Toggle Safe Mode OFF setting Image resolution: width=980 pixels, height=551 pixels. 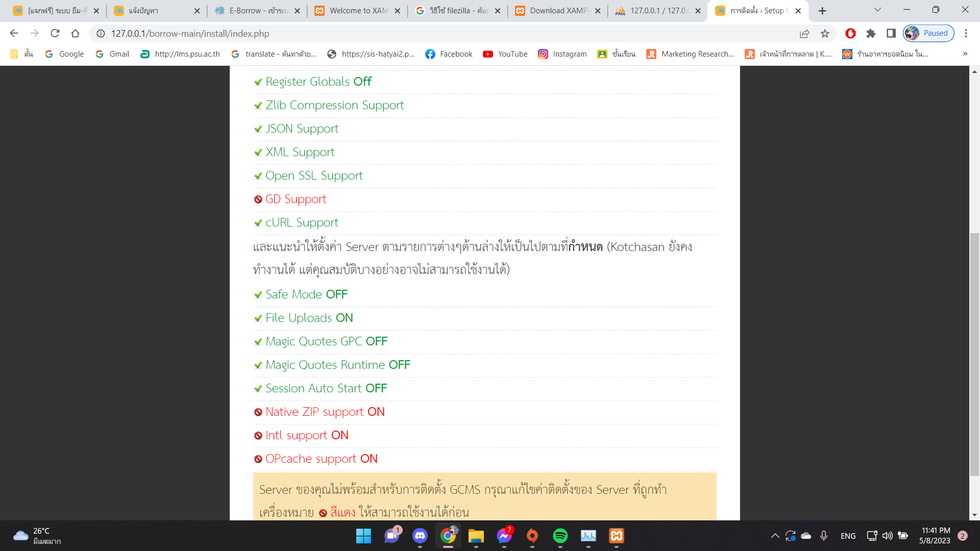click(x=306, y=294)
